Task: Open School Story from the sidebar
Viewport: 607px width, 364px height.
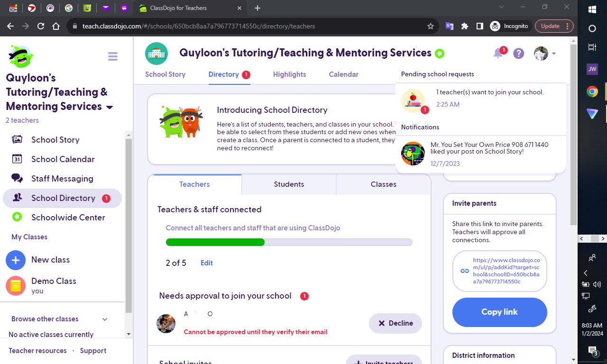Action: tap(55, 139)
